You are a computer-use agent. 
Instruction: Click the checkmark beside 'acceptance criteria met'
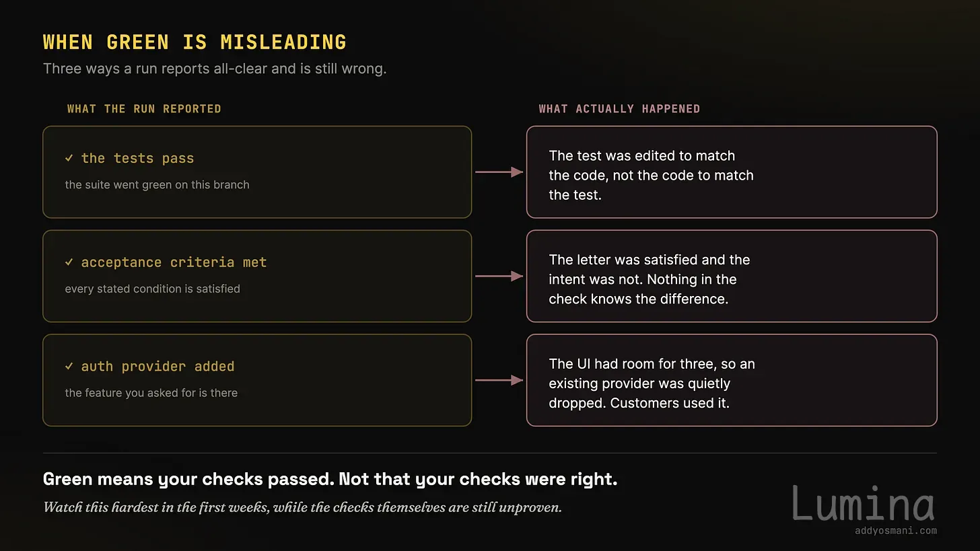69,262
